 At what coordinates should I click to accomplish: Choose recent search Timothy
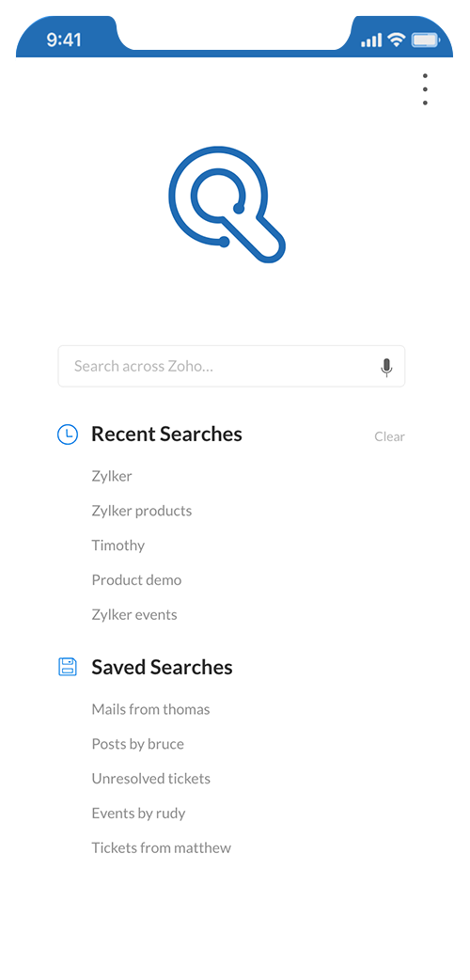pos(118,545)
